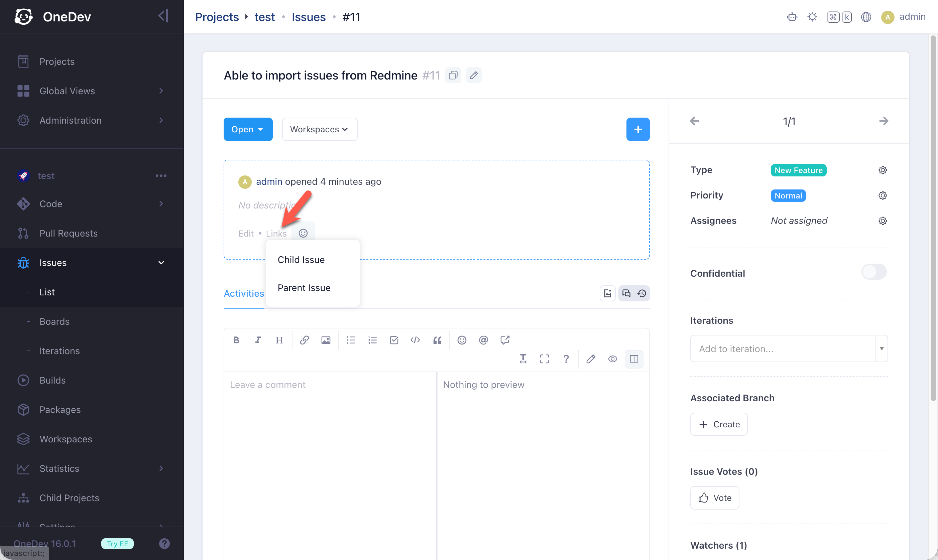Toggle show comments in activities
This screenshot has width=938, height=560.
click(x=626, y=293)
